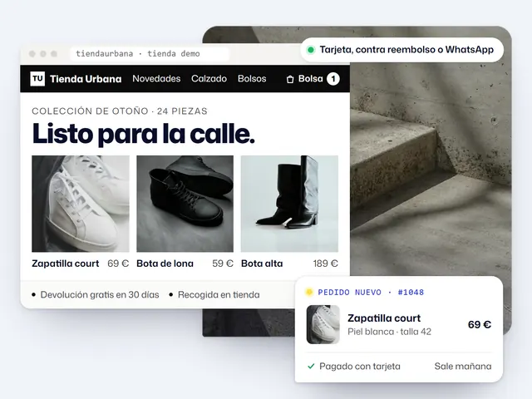Click the Tarjeta, contra reembolso o WhatsApp pill
Image resolution: width=532 pixels, height=399 pixels.
[x=401, y=50]
